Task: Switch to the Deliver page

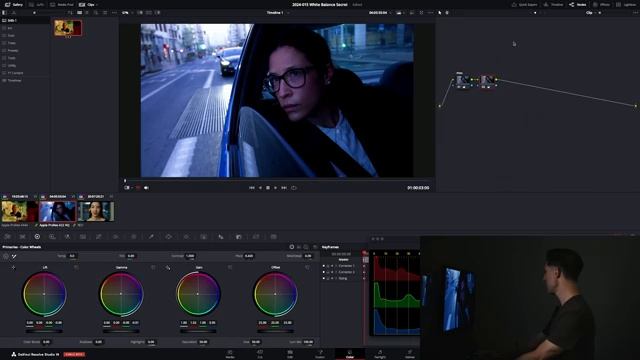Action: coord(410,354)
